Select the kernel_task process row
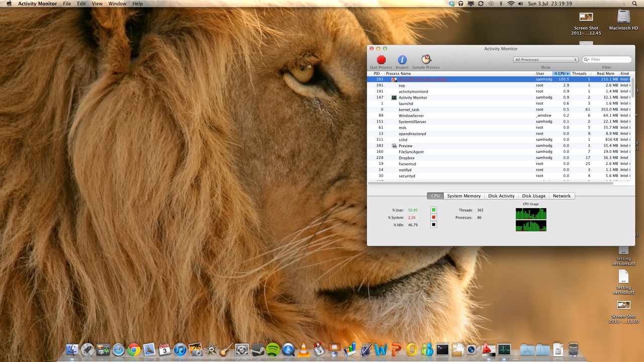 coord(499,110)
